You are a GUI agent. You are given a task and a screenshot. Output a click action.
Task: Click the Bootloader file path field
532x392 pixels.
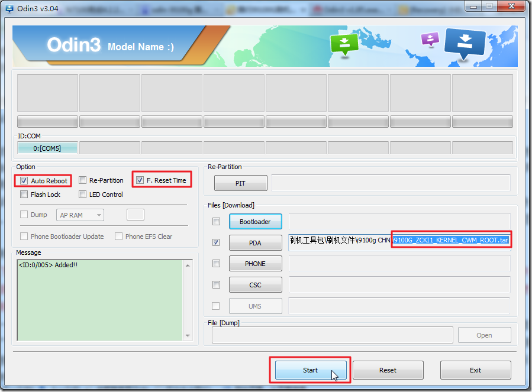coord(399,222)
